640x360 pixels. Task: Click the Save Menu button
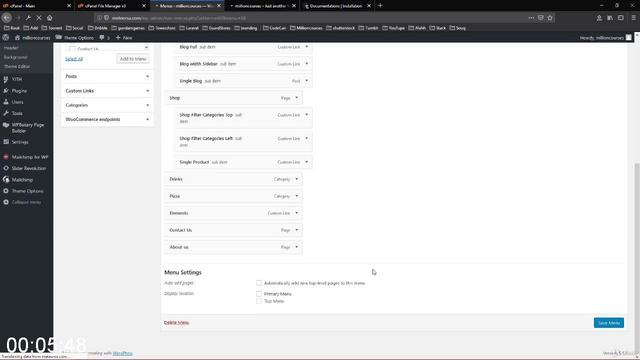609,323
